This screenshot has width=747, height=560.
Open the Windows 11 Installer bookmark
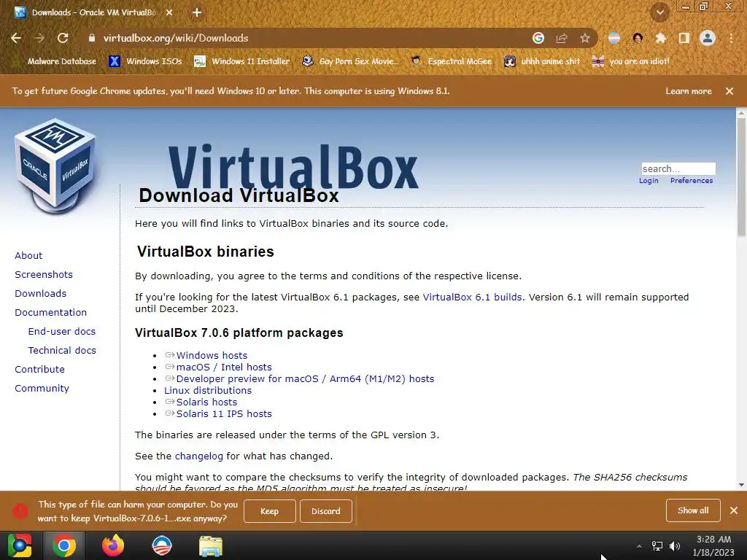click(x=242, y=61)
